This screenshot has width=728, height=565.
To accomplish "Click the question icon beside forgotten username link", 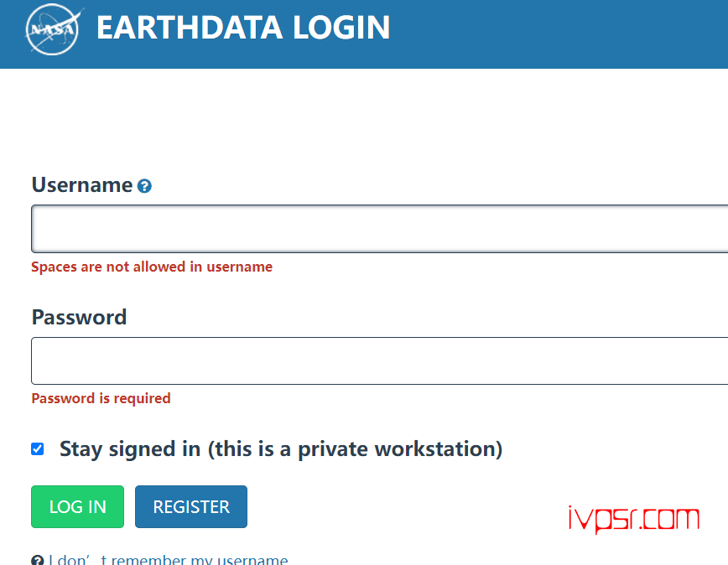I will 38,560.
